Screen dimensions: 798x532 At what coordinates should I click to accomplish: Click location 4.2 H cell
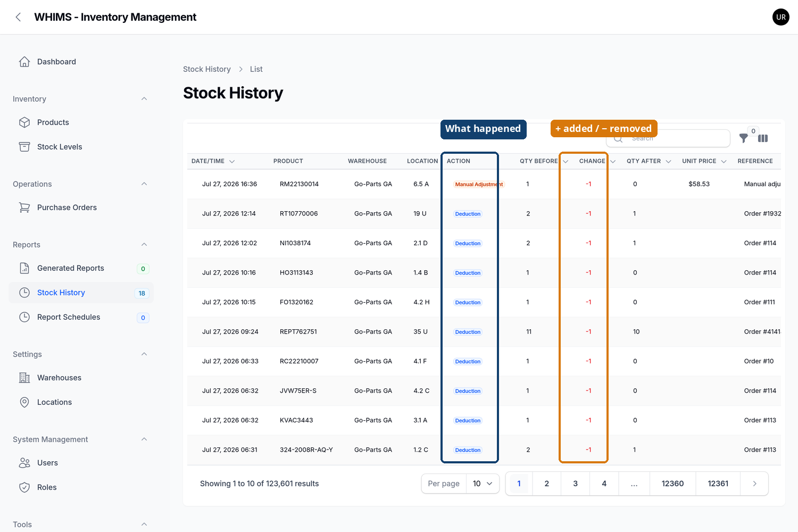pos(421,302)
